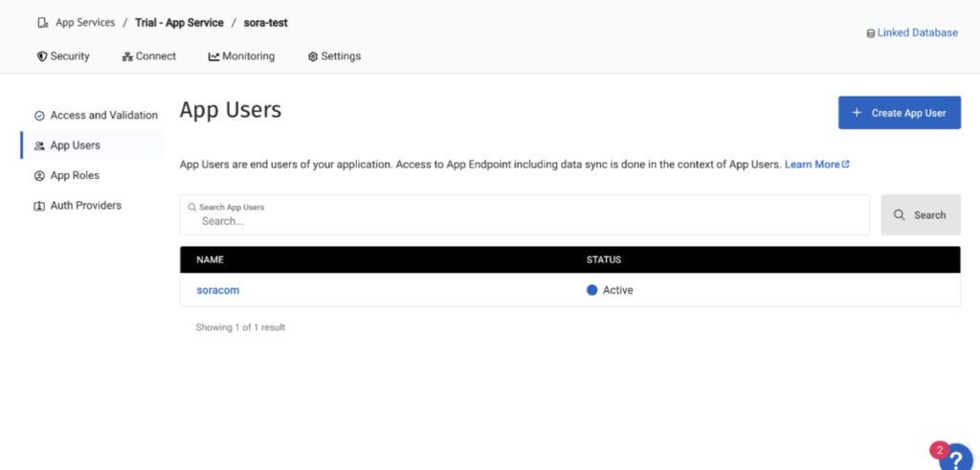The image size is (980, 470).
Task: Switch to the Monitoring tab
Action: click(x=242, y=56)
